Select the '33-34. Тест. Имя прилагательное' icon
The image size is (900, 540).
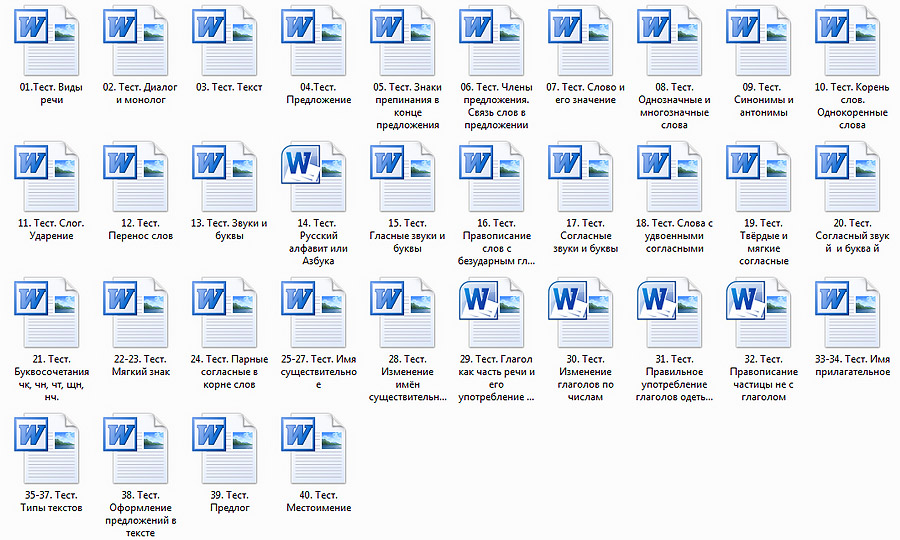848,313
